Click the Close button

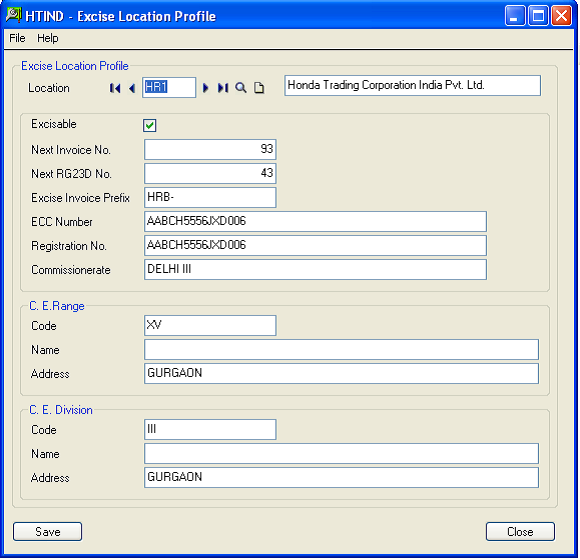tap(520, 532)
